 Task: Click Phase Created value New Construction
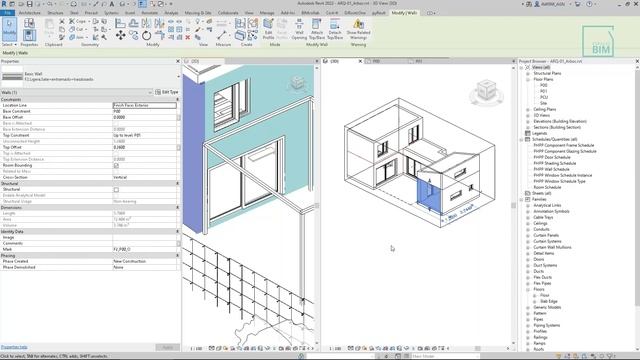pos(144,261)
